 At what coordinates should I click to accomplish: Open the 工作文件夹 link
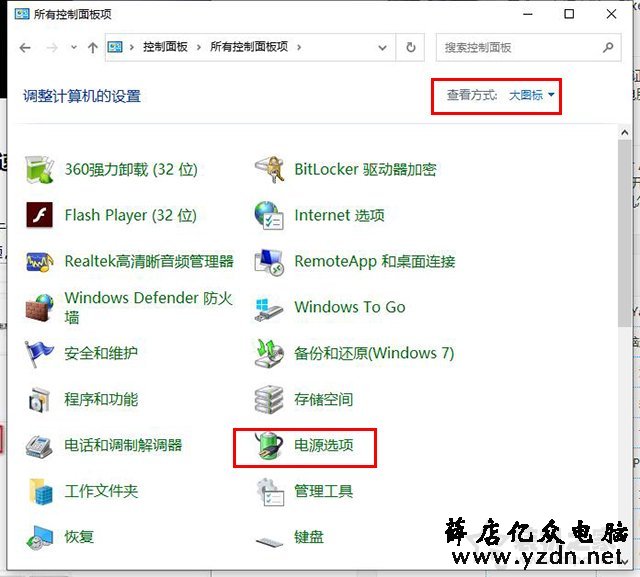pos(101,491)
